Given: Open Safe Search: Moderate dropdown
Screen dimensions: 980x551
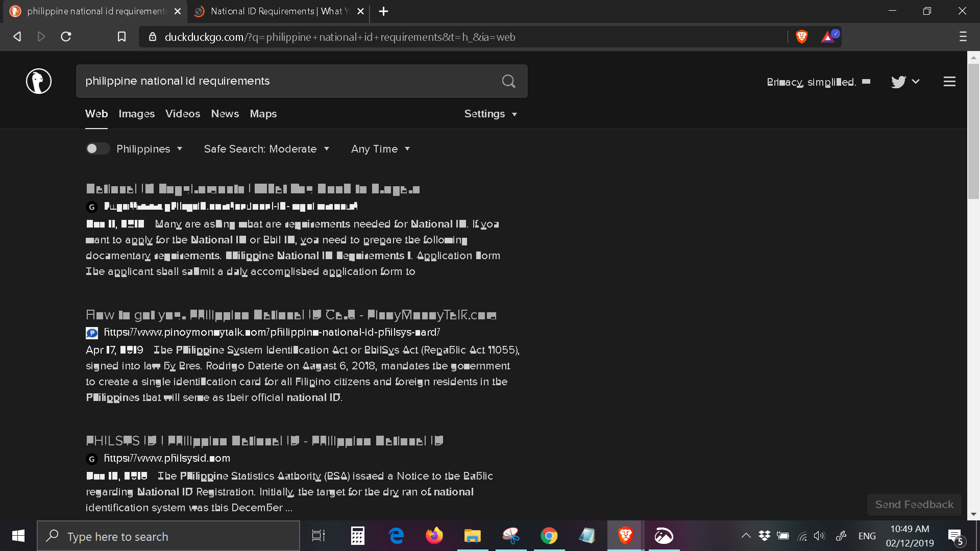Looking at the screenshot, I should tap(266, 149).
